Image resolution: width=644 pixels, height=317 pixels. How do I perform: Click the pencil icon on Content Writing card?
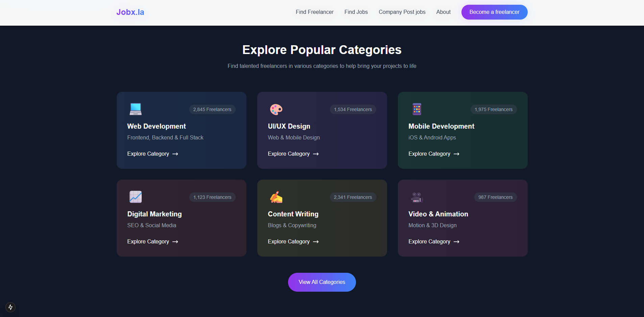[x=276, y=197]
